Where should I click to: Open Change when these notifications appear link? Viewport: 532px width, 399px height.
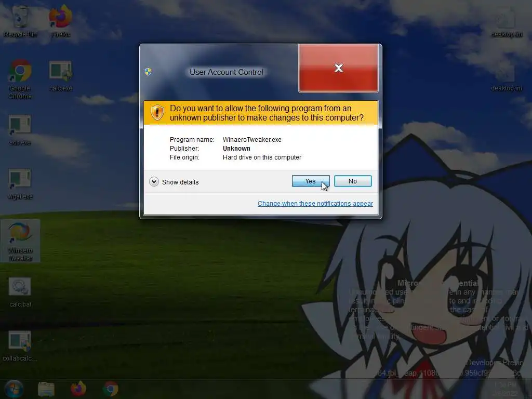click(315, 204)
